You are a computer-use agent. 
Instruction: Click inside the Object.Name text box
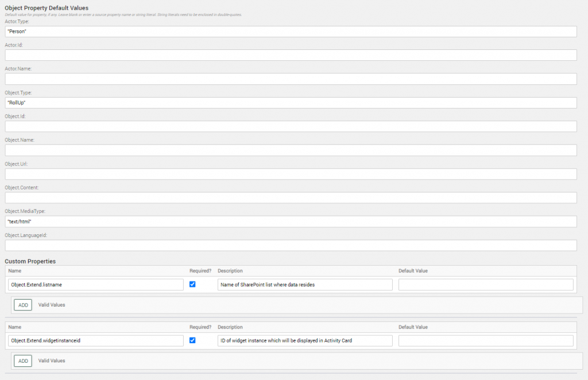pos(291,150)
